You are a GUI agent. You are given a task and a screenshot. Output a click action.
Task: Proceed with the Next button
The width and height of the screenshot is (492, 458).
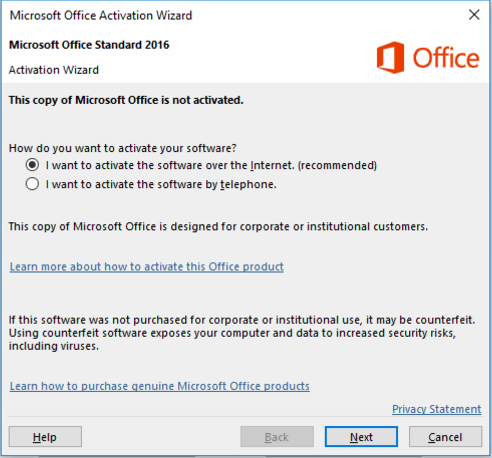click(x=361, y=437)
